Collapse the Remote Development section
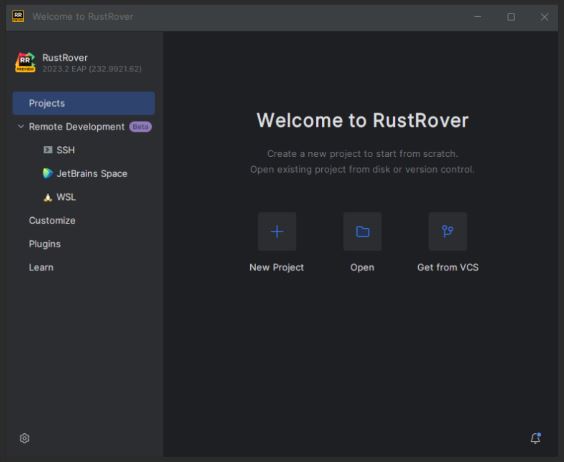 (x=21, y=126)
